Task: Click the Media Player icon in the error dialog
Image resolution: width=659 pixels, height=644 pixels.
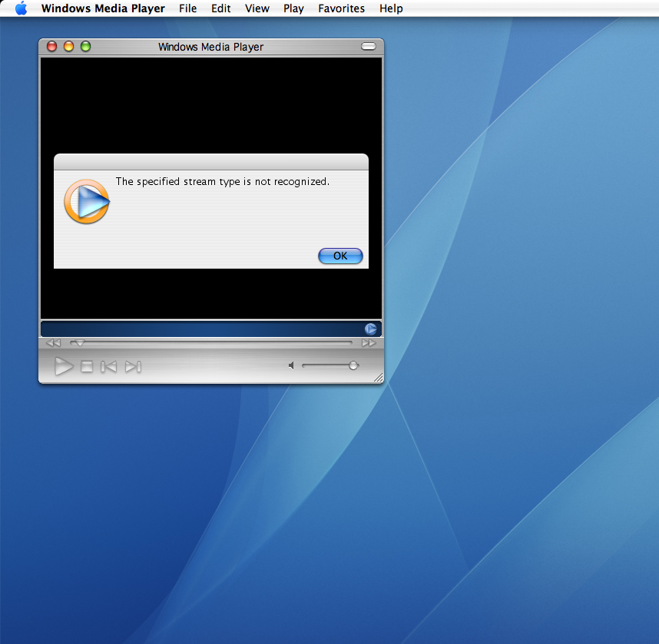Action: coord(87,202)
